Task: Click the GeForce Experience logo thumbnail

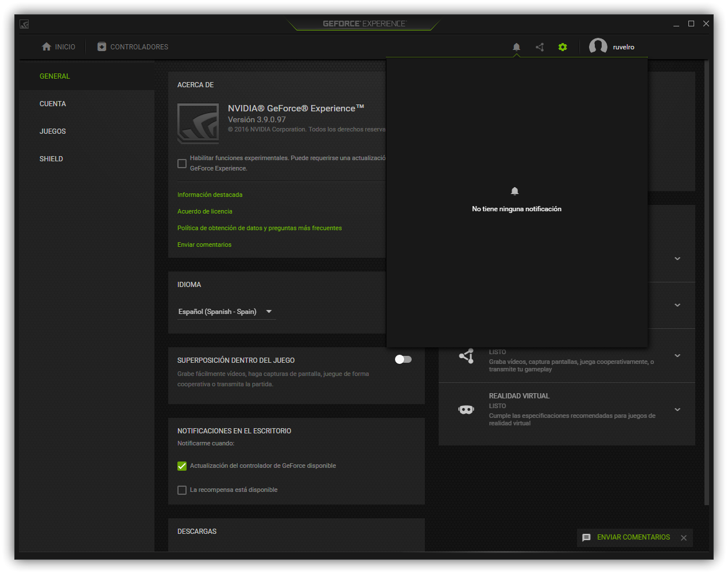Action: click(198, 123)
